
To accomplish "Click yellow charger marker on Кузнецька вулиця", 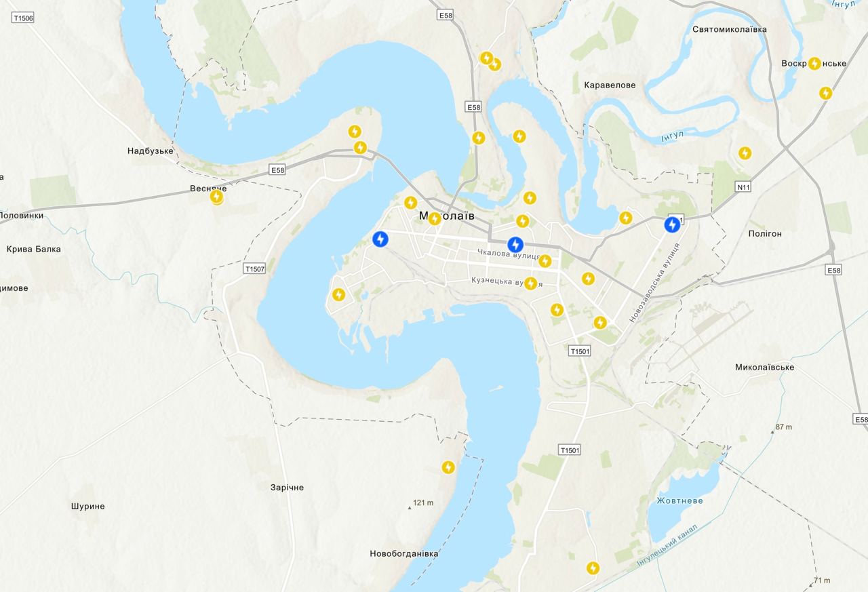I will (x=531, y=283).
